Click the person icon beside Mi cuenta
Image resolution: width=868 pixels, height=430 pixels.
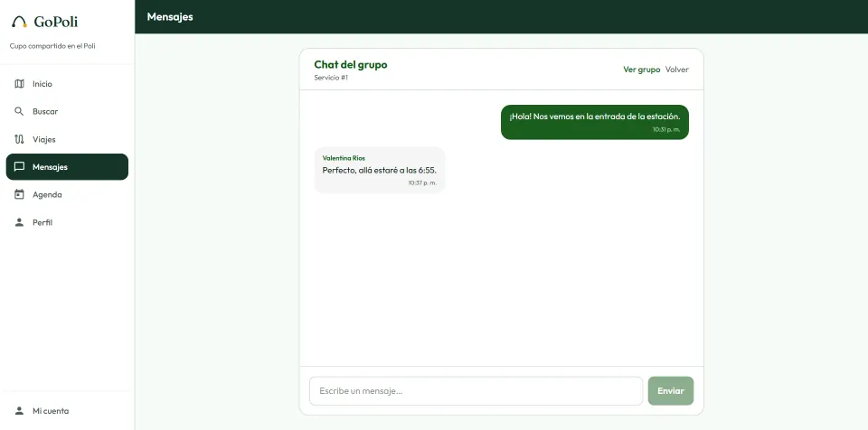19,411
